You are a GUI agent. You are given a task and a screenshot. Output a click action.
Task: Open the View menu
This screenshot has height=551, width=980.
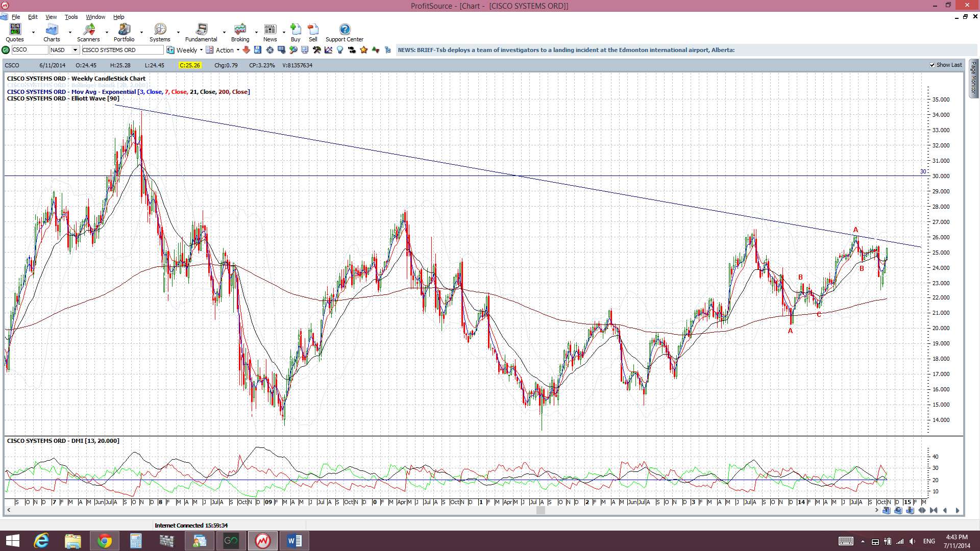pyautogui.click(x=51, y=17)
